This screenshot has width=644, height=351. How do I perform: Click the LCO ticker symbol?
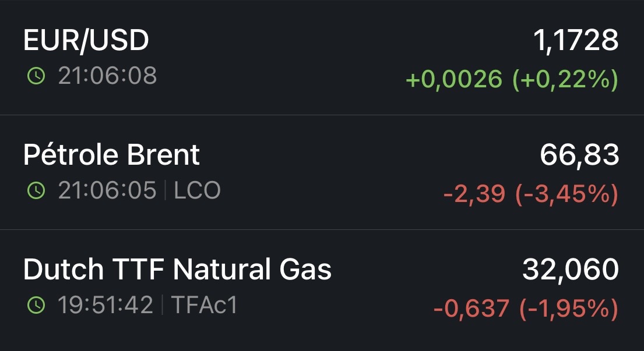(x=197, y=190)
